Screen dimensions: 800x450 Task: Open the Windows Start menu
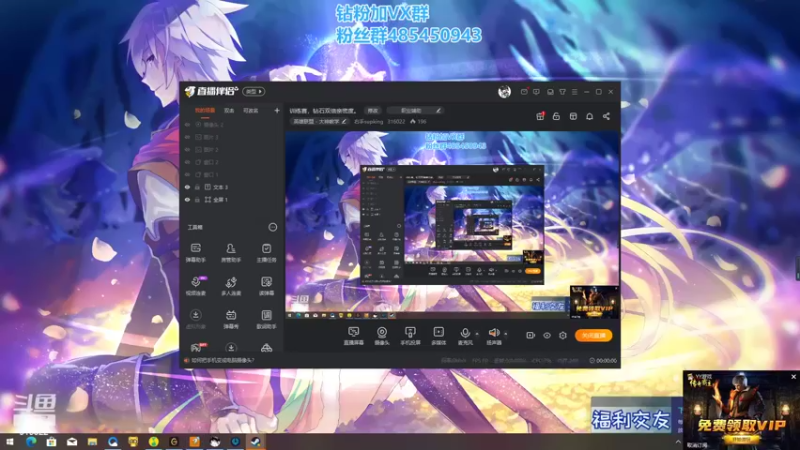[x=10, y=442]
